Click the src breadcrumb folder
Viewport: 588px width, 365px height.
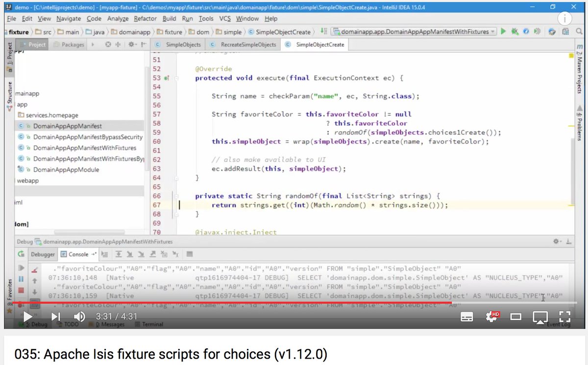(43, 32)
